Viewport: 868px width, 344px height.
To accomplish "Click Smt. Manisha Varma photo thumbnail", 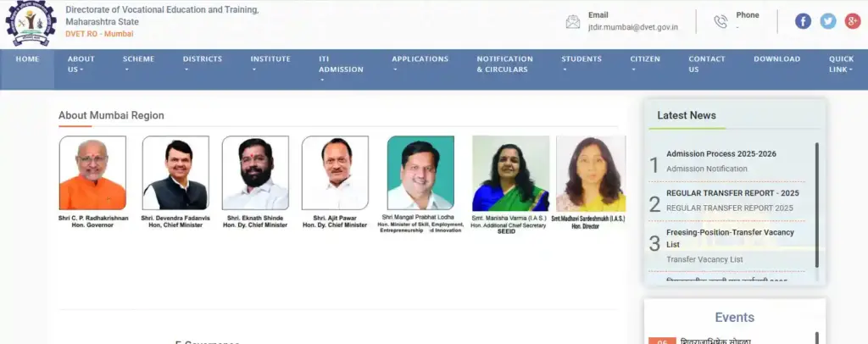I will pos(511,174).
